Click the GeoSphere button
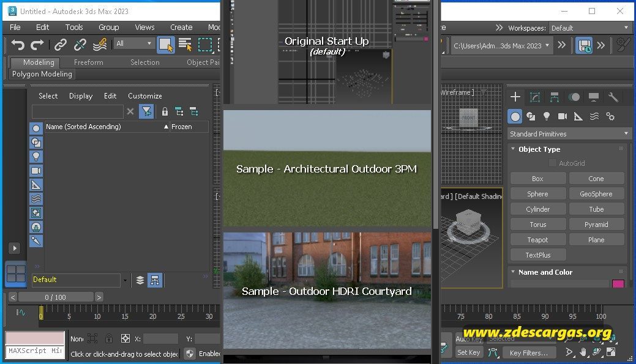636x364 pixels. 596,194
